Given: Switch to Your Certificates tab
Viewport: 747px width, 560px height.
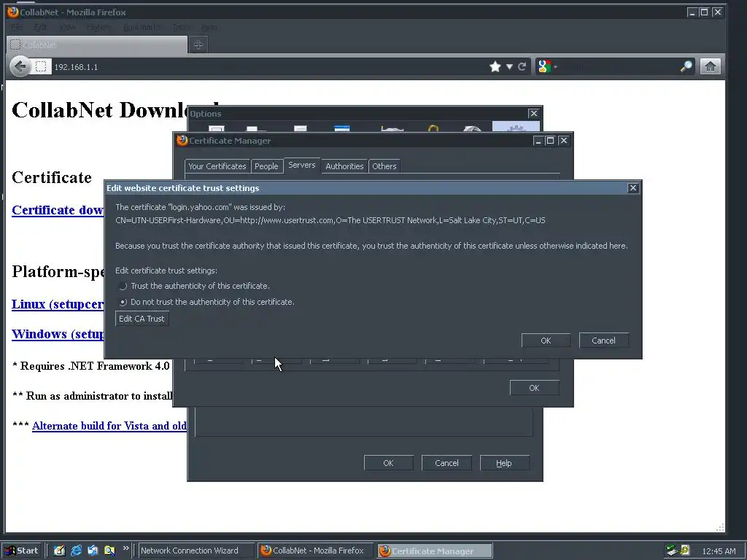Looking at the screenshot, I should tap(217, 166).
